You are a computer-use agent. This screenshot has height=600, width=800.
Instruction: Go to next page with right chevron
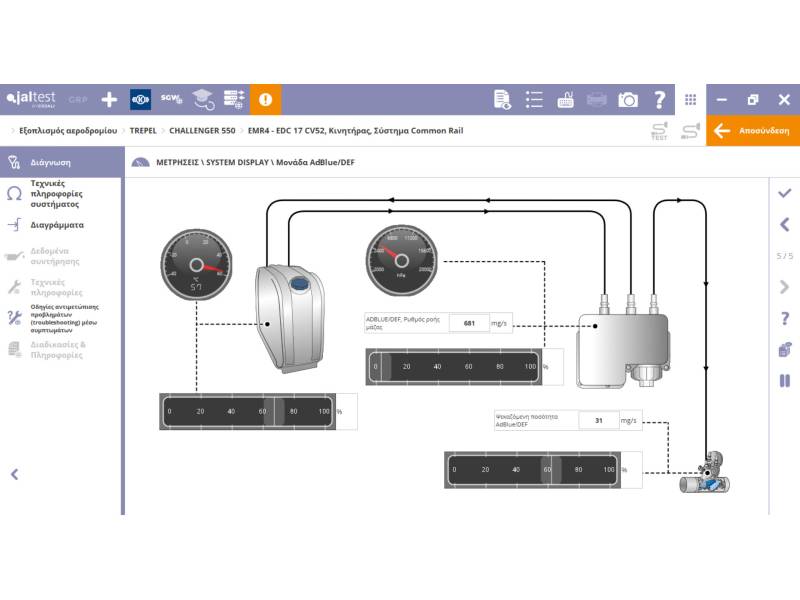click(785, 287)
